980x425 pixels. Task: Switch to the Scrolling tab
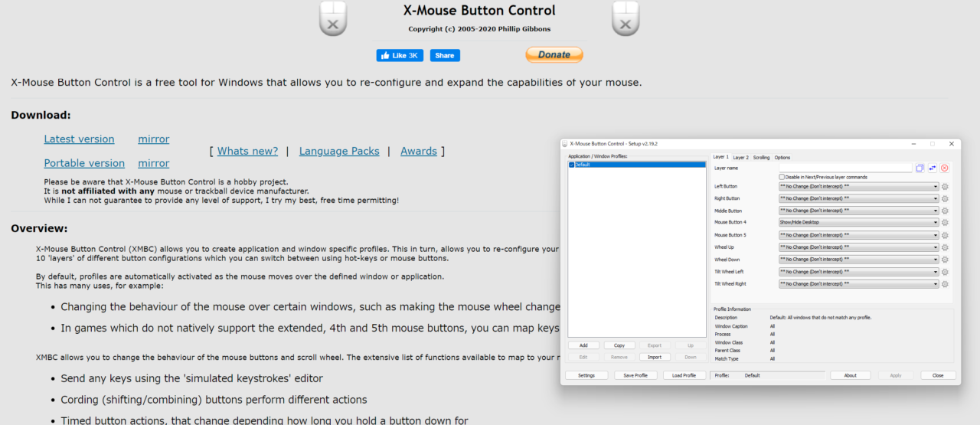coord(761,158)
